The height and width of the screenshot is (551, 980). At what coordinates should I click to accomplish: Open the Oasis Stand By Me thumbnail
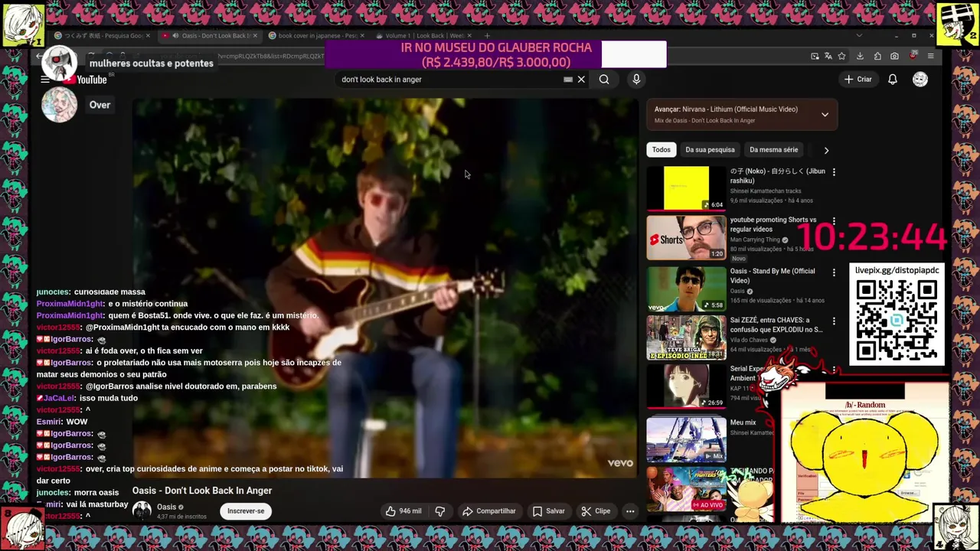point(686,289)
